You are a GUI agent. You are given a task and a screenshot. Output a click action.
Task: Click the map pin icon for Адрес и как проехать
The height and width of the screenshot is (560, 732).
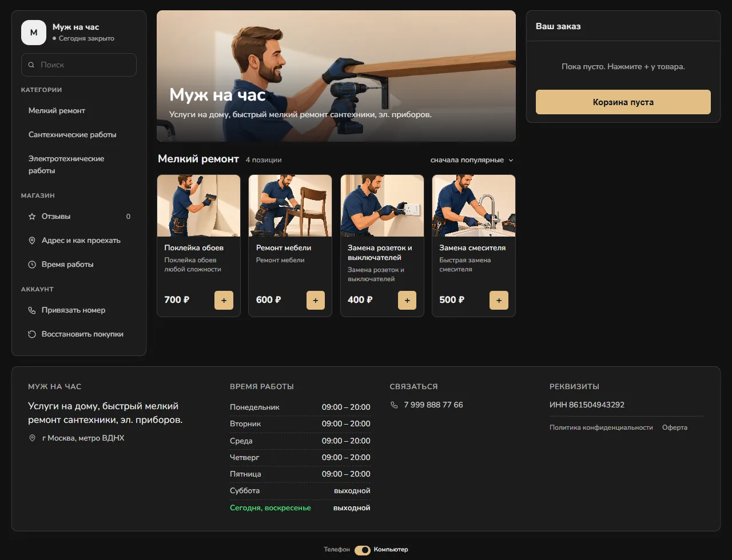[x=32, y=241]
